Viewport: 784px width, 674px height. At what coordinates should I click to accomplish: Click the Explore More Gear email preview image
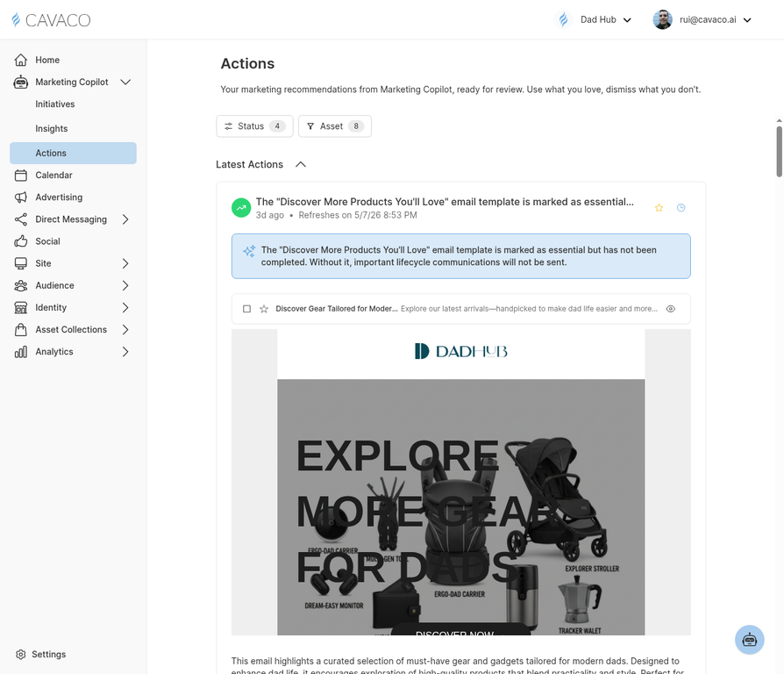[x=461, y=507]
